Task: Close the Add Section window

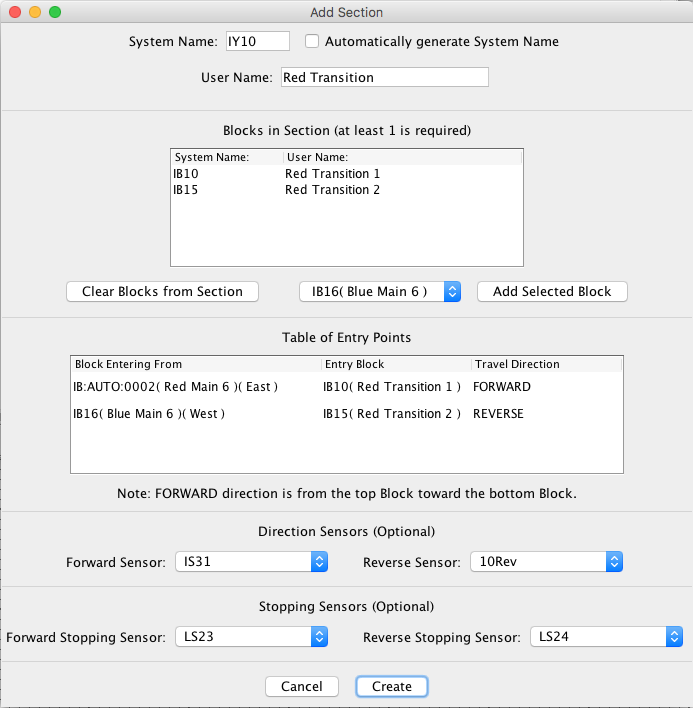Action: [14, 12]
